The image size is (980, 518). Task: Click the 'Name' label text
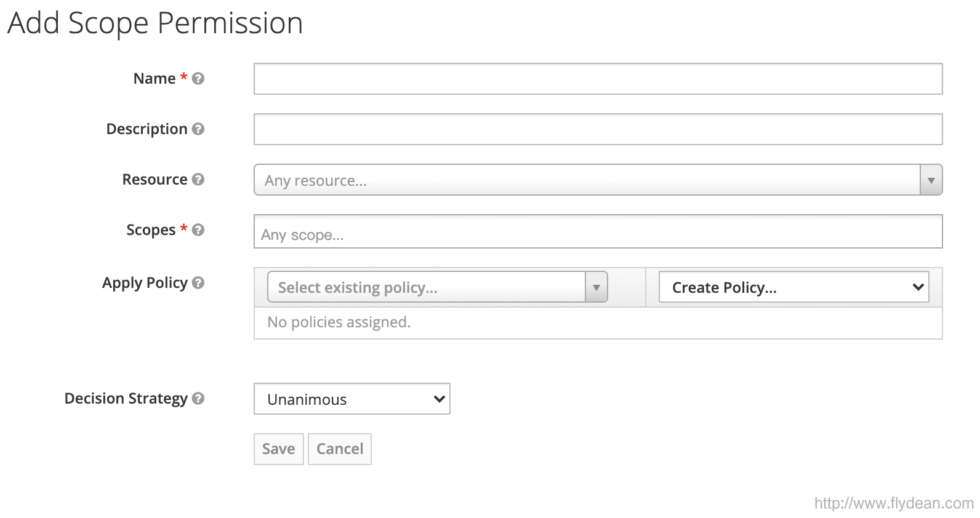tap(155, 79)
